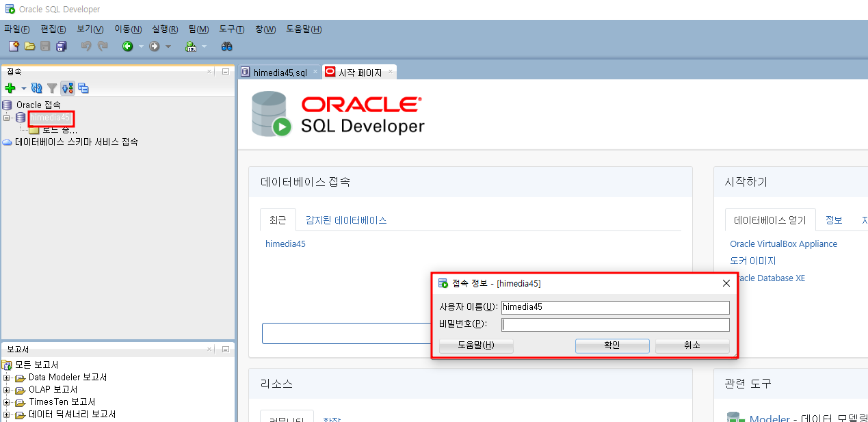868x422 pixels.
Task: Click the 확인 button in the dialog
Action: (612, 345)
